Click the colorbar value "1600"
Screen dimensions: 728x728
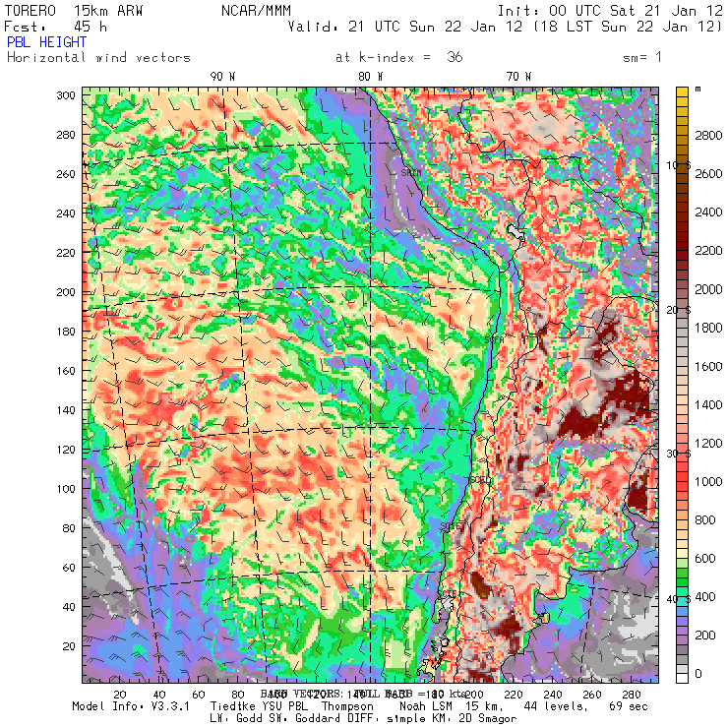[708, 367]
